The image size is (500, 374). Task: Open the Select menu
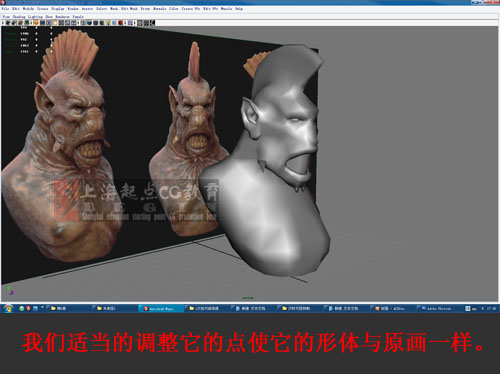pyautogui.click(x=102, y=9)
